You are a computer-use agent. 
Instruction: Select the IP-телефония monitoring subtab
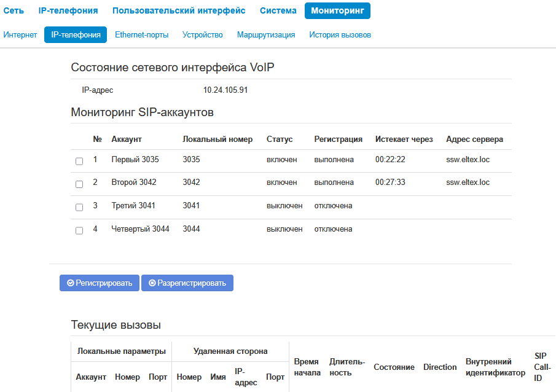click(x=76, y=35)
